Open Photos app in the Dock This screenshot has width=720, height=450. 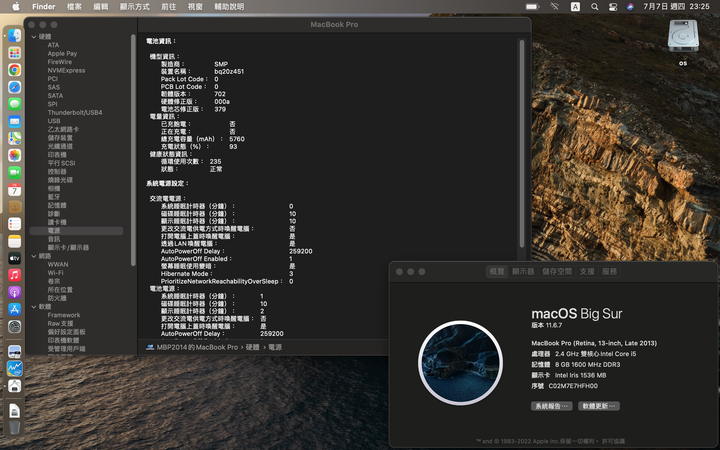click(x=15, y=155)
